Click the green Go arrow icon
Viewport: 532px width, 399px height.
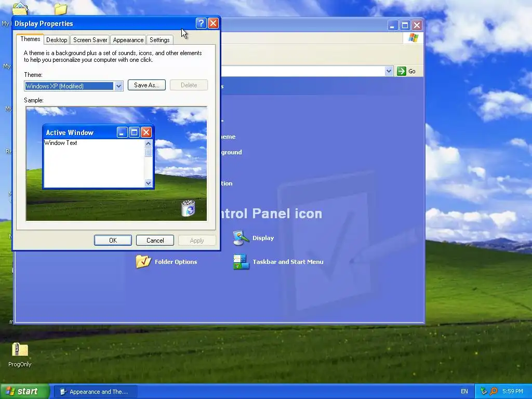coord(402,71)
